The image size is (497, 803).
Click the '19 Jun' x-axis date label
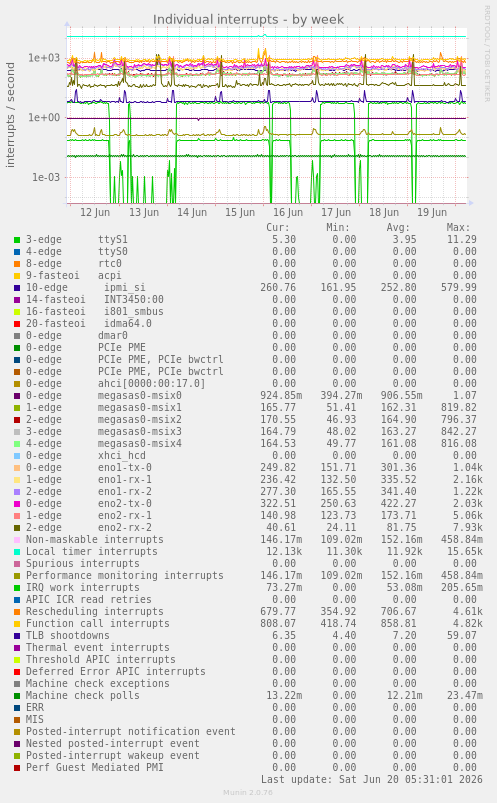pyautogui.click(x=432, y=212)
